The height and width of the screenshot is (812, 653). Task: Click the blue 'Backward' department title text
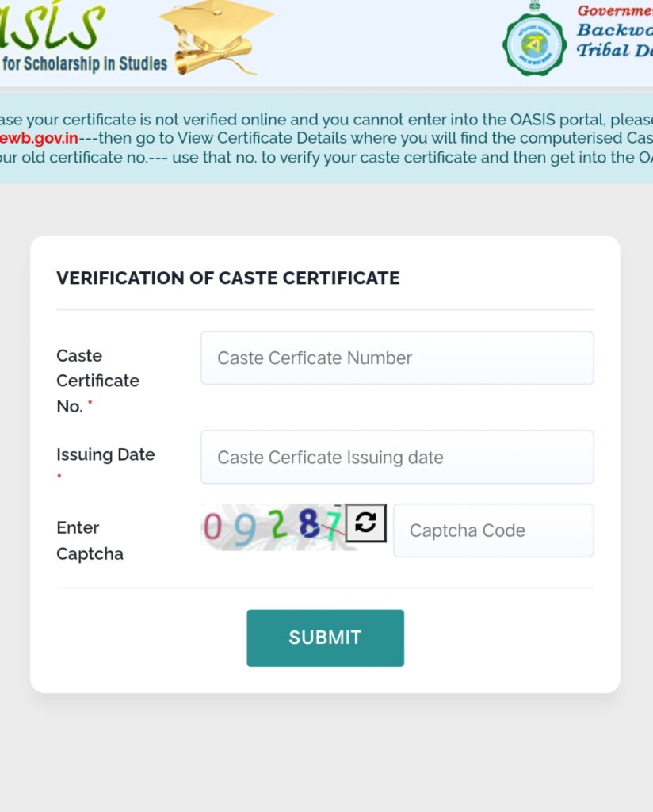click(x=615, y=30)
